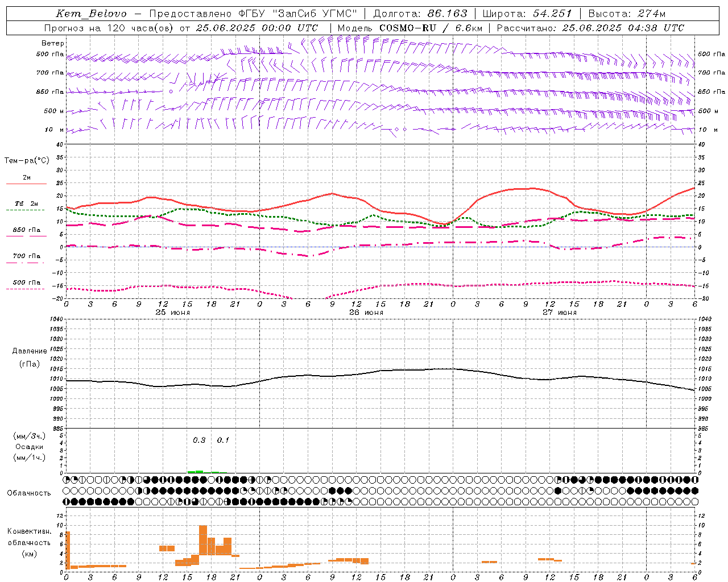Click the '700 гПа' temperature legend entry

coord(26,256)
